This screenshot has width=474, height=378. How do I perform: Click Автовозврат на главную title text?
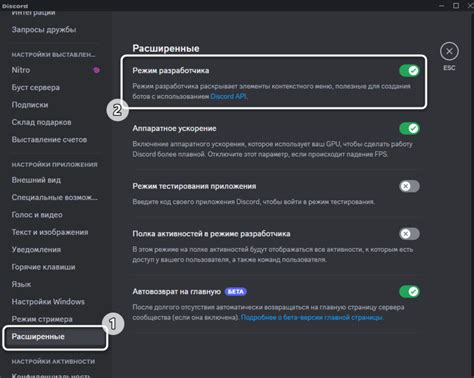[x=177, y=292]
